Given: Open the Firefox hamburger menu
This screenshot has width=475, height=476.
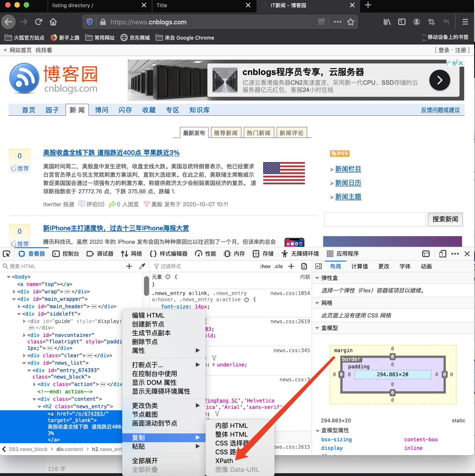Looking at the screenshot, I should (x=465, y=22).
